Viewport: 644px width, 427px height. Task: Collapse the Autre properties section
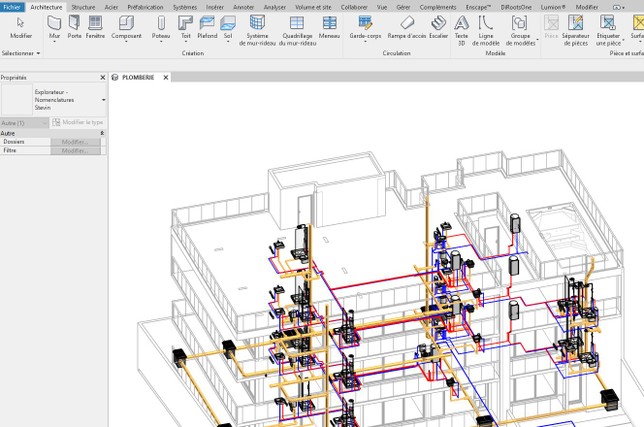(x=101, y=133)
